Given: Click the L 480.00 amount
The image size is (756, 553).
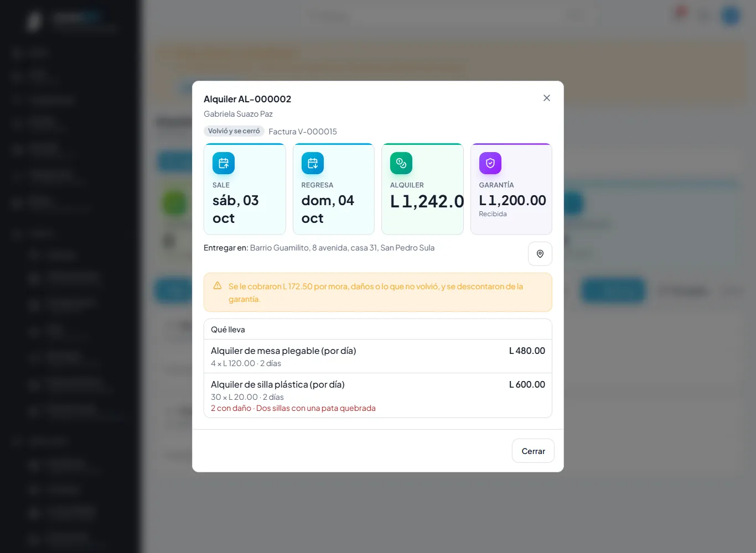Looking at the screenshot, I should click(527, 351).
